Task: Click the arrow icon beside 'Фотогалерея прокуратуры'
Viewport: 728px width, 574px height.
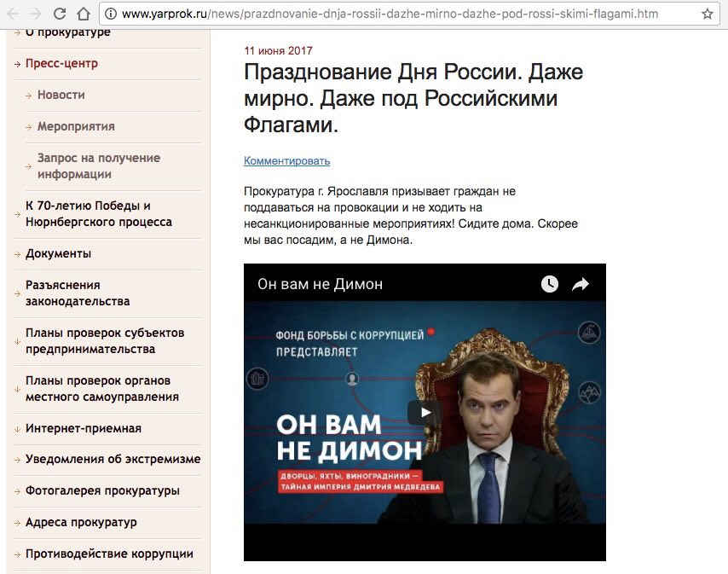Action: pos(18,491)
